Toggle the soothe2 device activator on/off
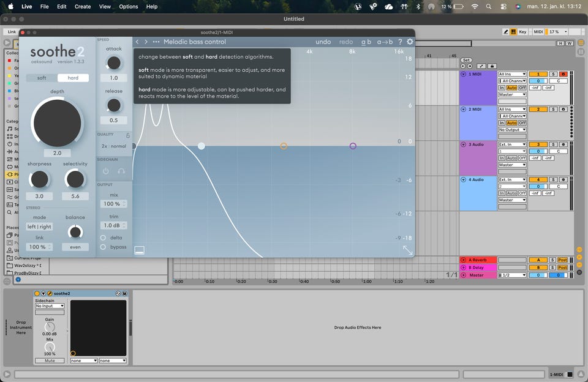588x382 pixels. point(37,294)
